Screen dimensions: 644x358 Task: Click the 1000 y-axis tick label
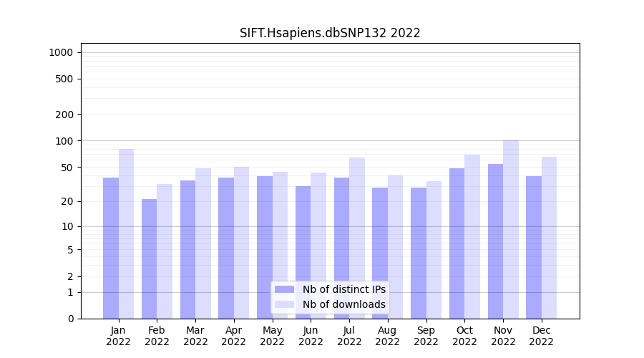pos(61,52)
